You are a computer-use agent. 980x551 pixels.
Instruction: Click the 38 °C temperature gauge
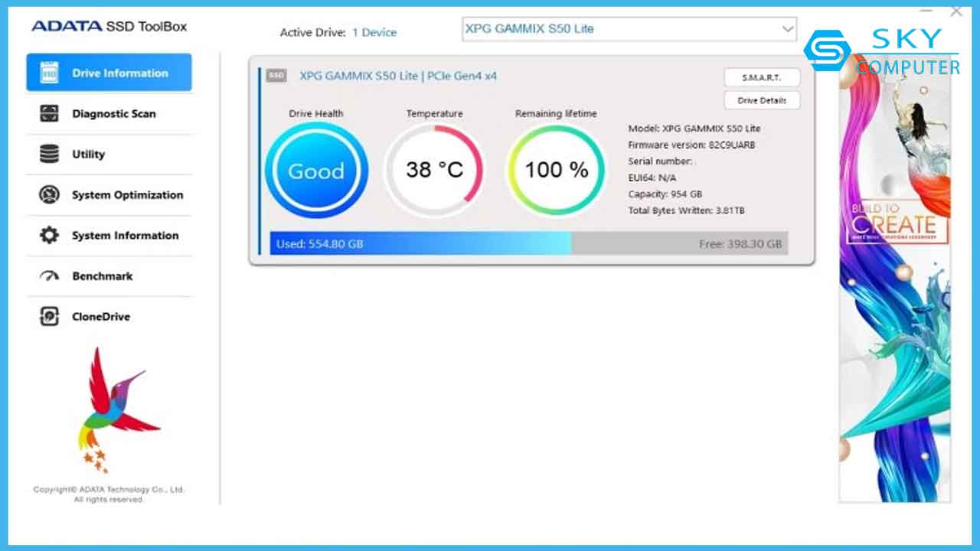434,170
